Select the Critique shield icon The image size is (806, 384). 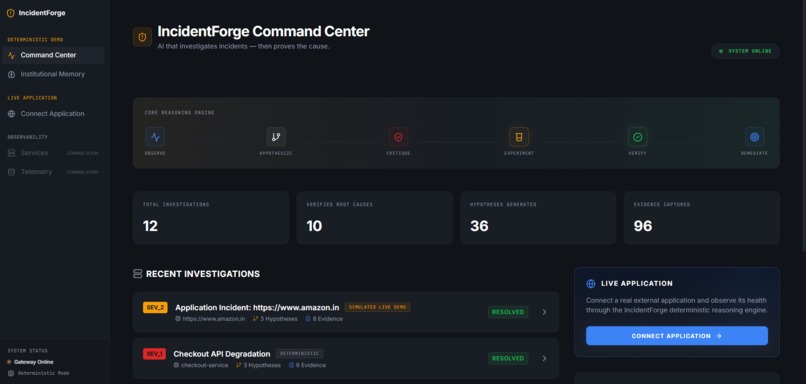point(398,137)
